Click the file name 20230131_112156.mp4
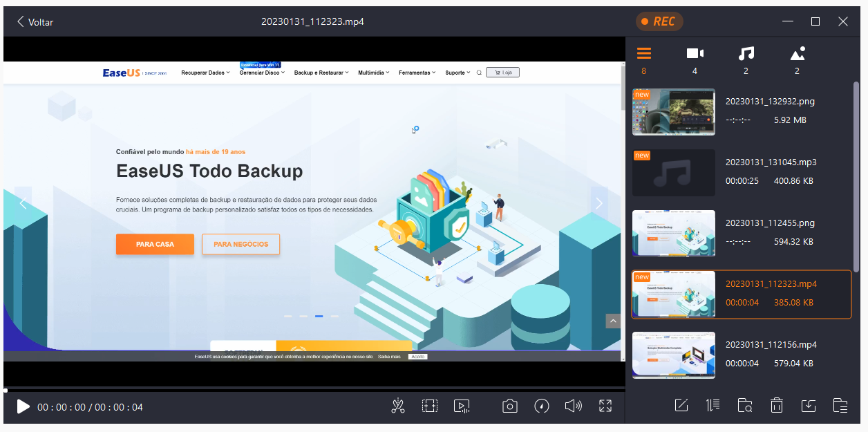This screenshot has width=868, height=432. tap(771, 345)
